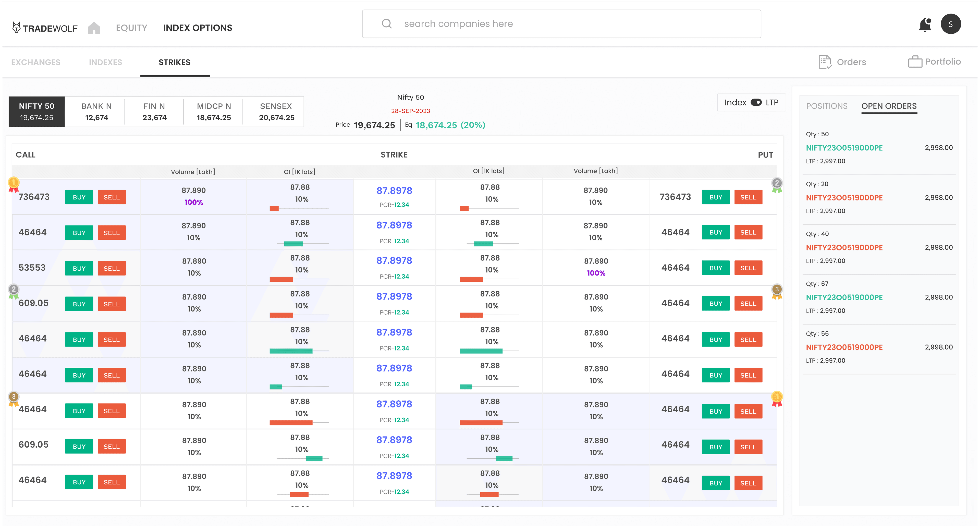The image size is (980, 526).
Task: Sell put in 736473 row
Action: click(x=748, y=197)
